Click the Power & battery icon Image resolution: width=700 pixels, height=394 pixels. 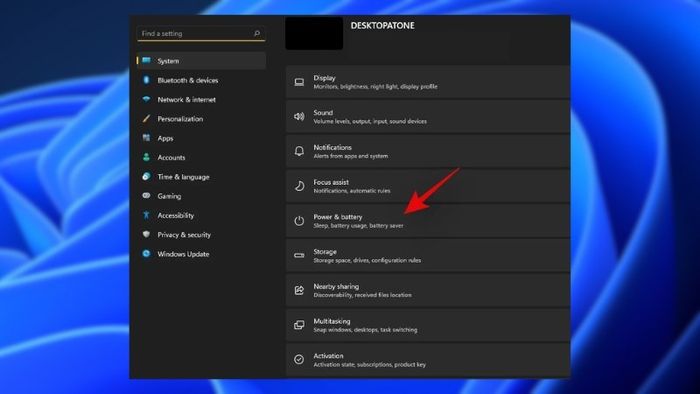click(299, 221)
